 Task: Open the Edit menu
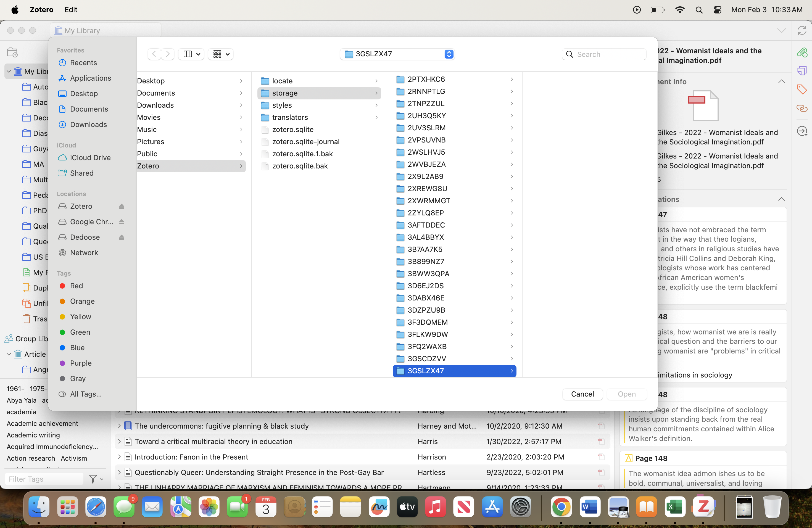(x=71, y=10)
